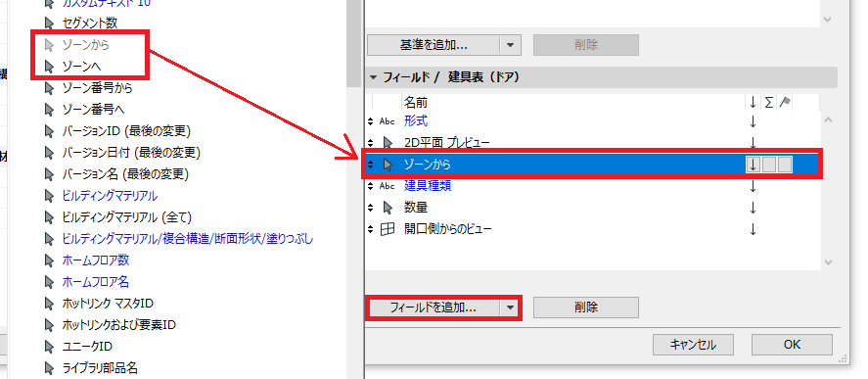This screenshot has height=379, width=868.
Task: Choose ホームフロア名 in the list
Action: pos(96,281)
